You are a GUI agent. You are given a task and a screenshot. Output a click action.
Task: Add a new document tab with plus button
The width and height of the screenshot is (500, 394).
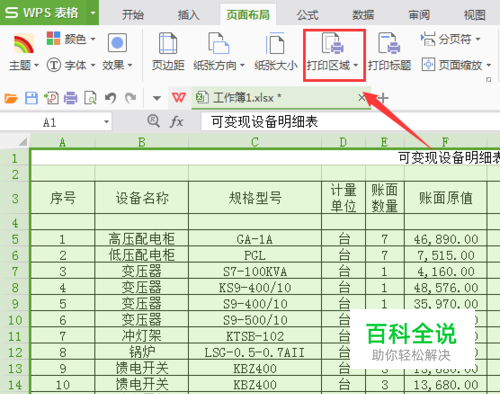[x=383, y=98]
